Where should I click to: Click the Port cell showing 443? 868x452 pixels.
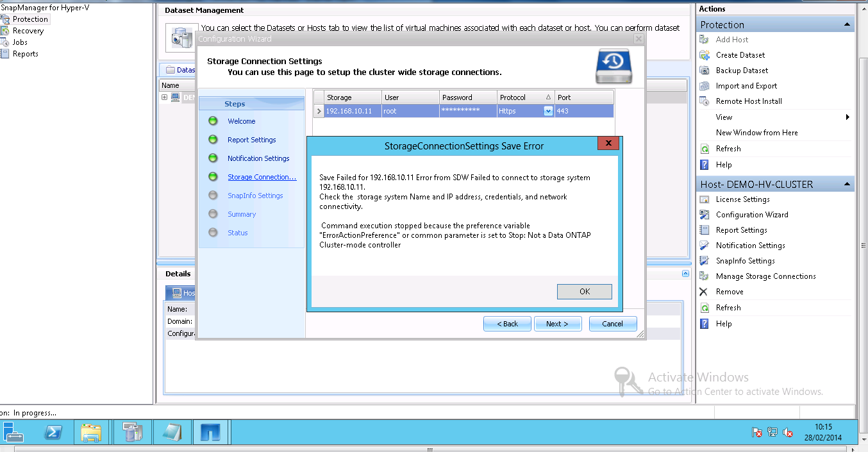coord(584,111)
